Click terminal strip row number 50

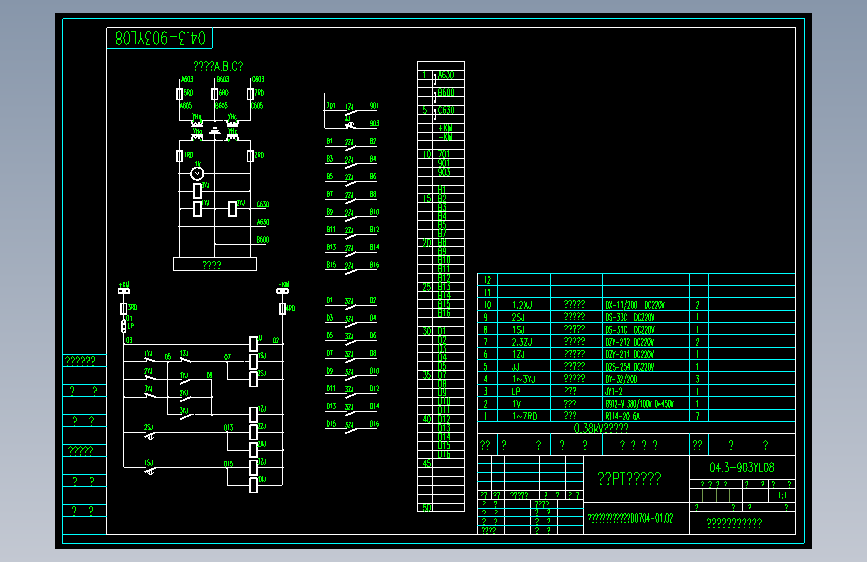(427, 508)
